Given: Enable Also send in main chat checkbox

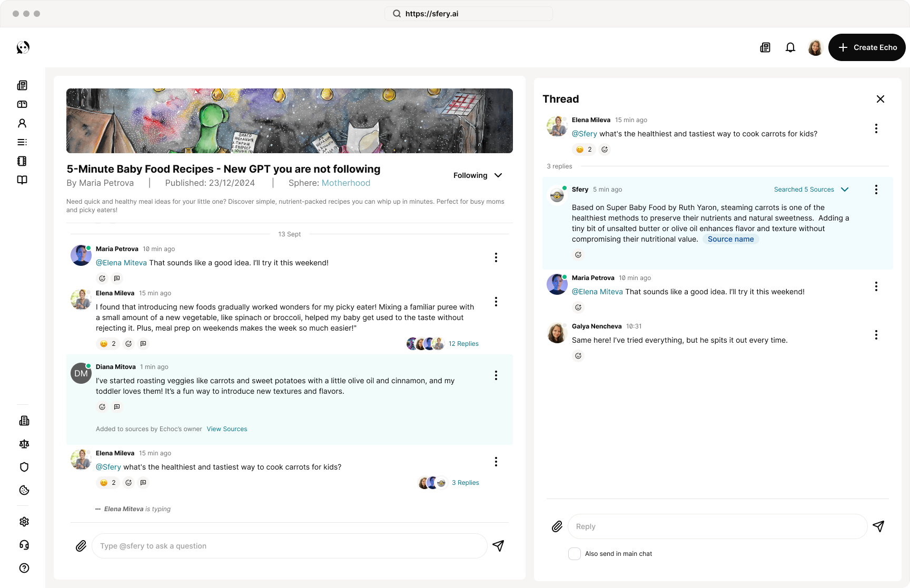Looking at the screenshot, I should coord(575,554).
